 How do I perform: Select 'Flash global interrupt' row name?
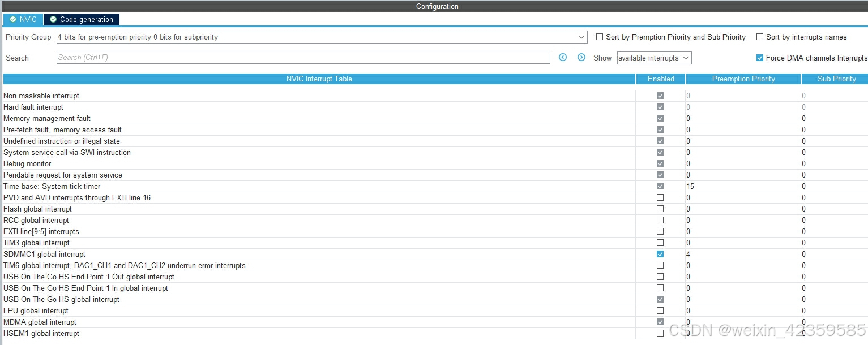[38, 209]
